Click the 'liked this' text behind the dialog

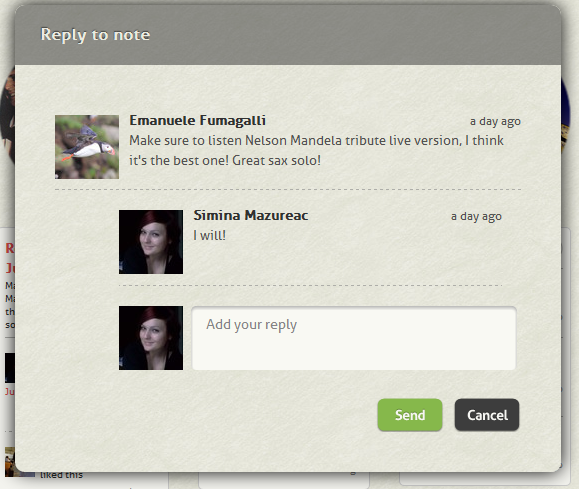click(x=62, y=475)
